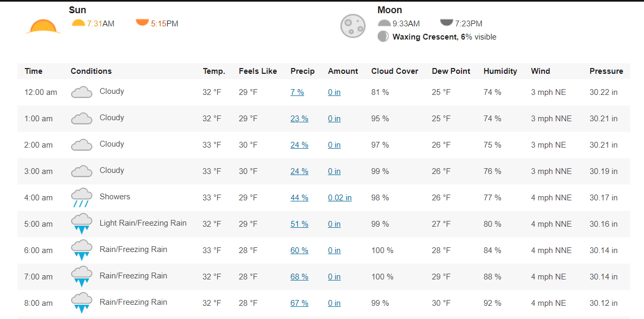The image size is (644, 319).
Task: Click the moonset icon beside 7:23PM
Action: [447, 23]
